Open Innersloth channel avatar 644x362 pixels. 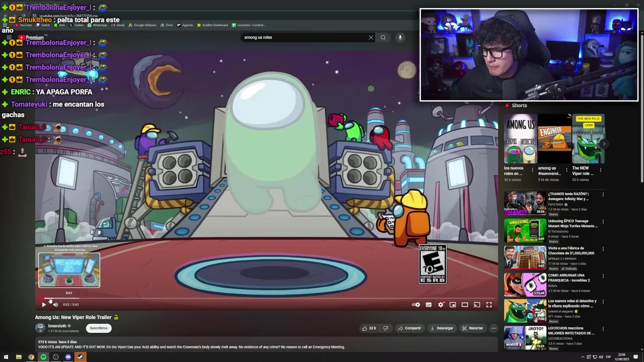(40, 328)
